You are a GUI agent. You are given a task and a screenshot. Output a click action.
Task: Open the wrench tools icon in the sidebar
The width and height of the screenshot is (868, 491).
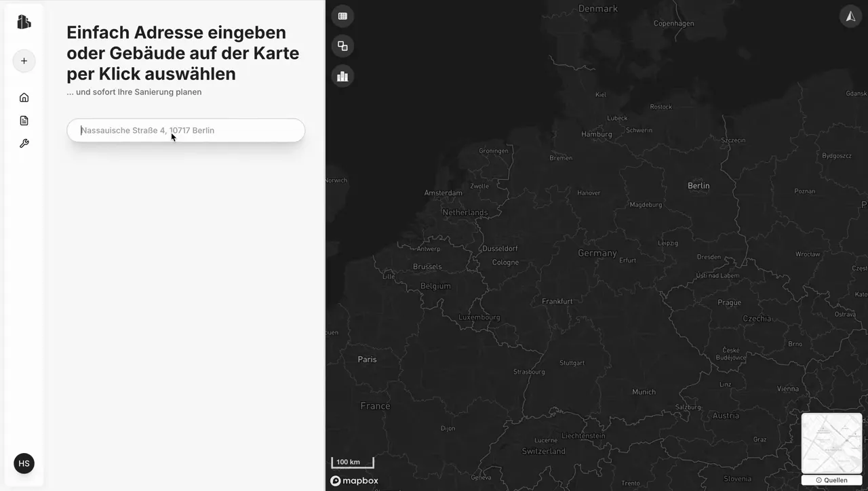coord(24,144)
